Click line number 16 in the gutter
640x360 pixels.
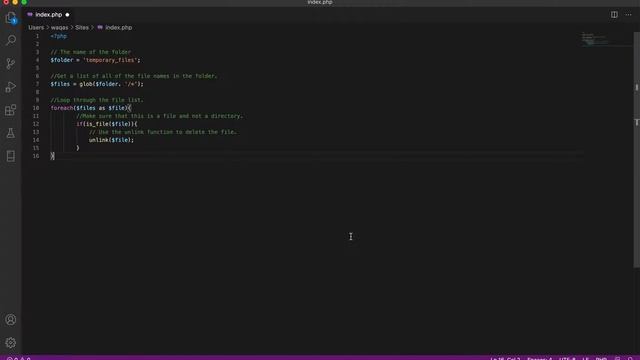pyautogui.click(x=36, y=156)
